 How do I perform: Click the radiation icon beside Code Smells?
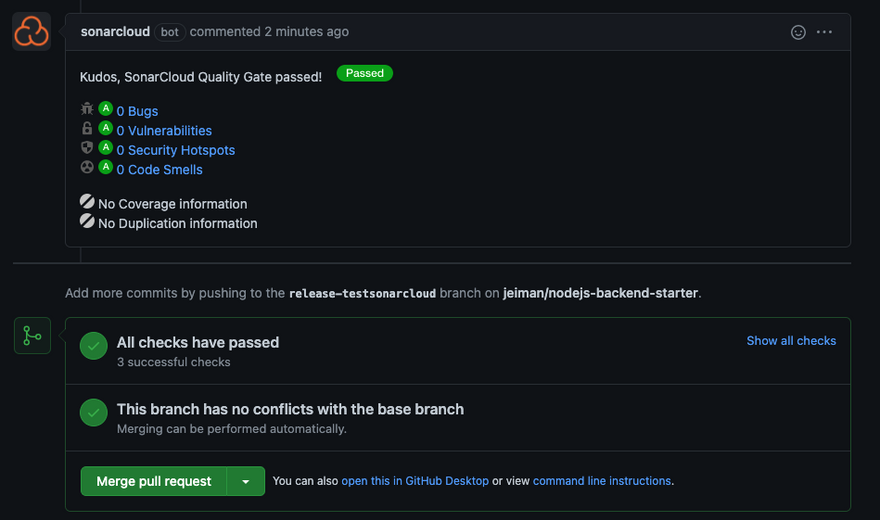pos(87,168)
